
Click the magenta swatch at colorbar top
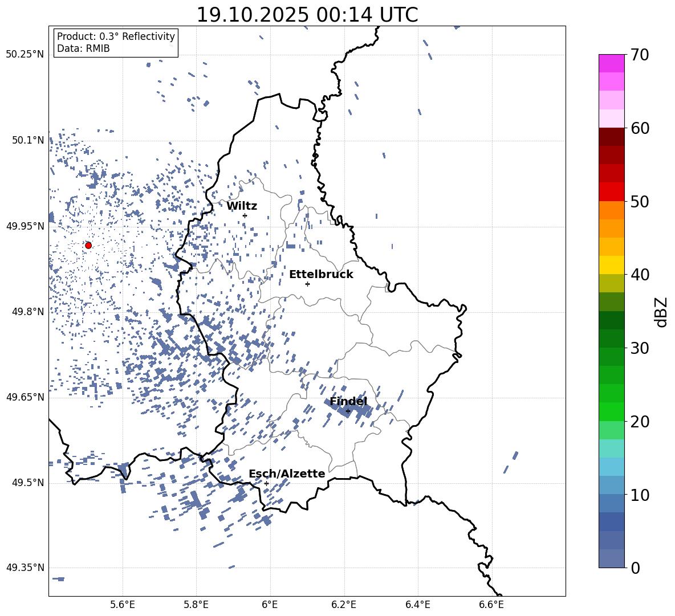pyautogui.click(x=611, y=63)
